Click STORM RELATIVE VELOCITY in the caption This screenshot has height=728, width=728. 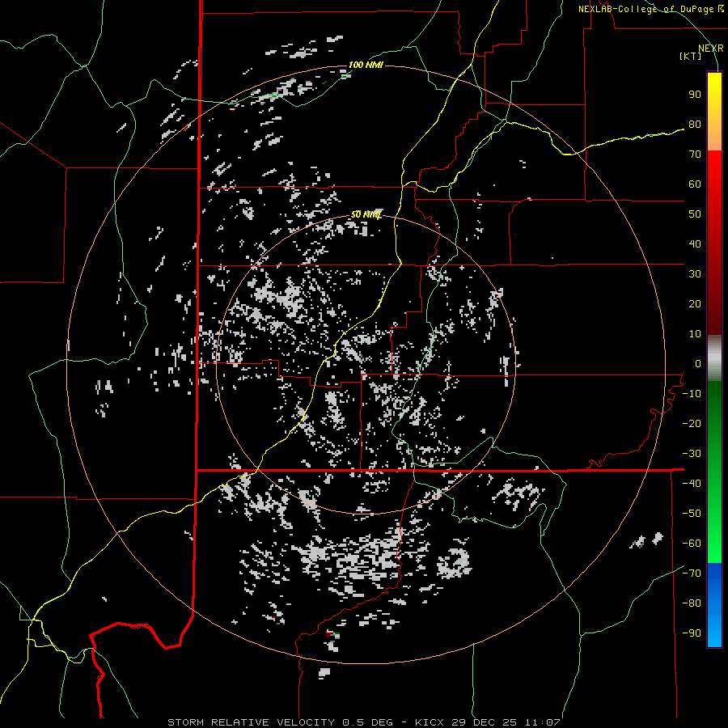[251, 722]
